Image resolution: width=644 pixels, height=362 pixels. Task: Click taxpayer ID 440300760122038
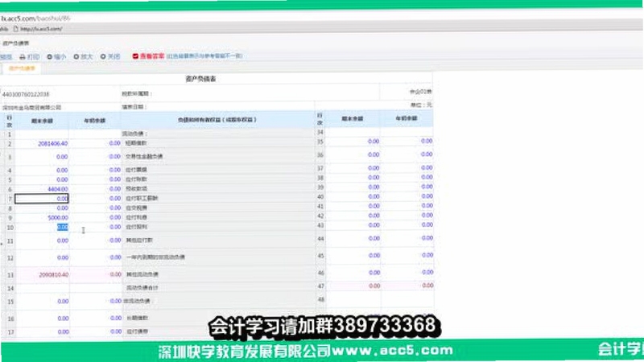[x=26, y=94]
